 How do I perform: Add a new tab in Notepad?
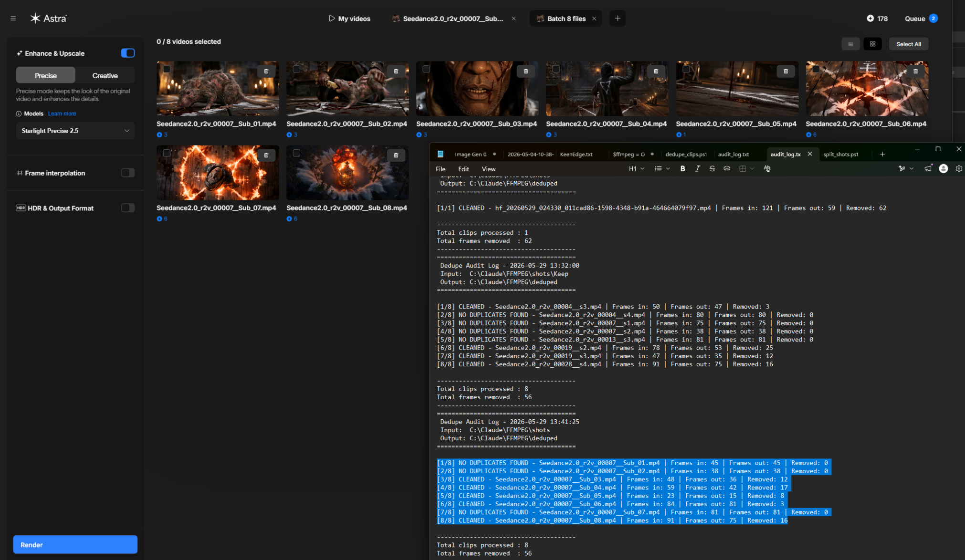[882, 154]
